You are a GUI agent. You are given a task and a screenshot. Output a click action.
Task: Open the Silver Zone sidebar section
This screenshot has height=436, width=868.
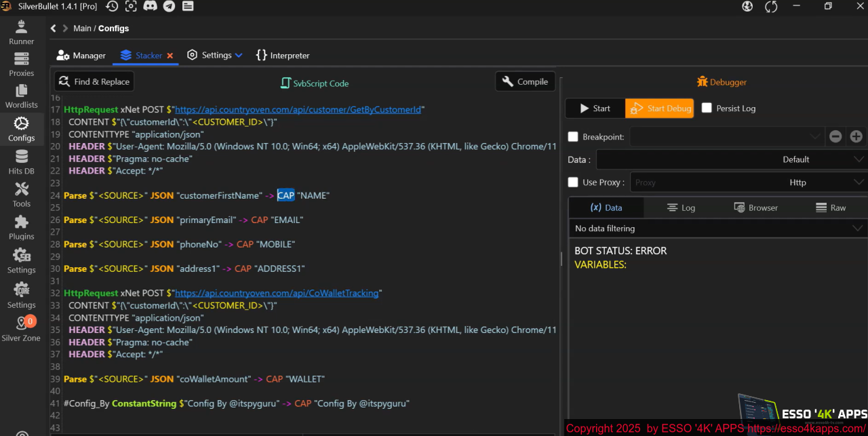point(22,329)
